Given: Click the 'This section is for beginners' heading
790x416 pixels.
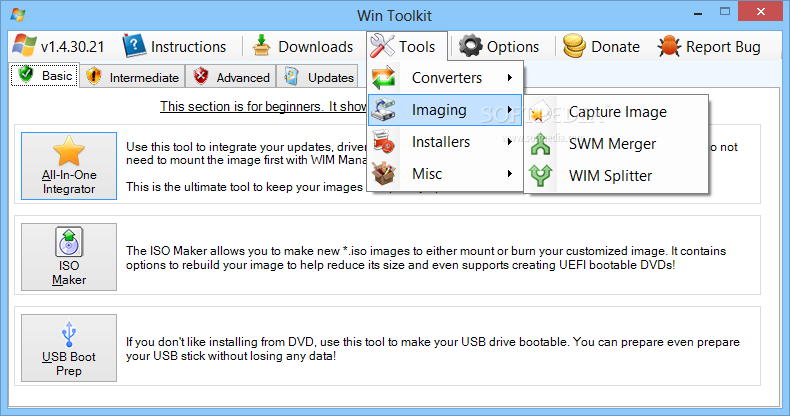Looking at the screenshot, I should coord(264,106).
